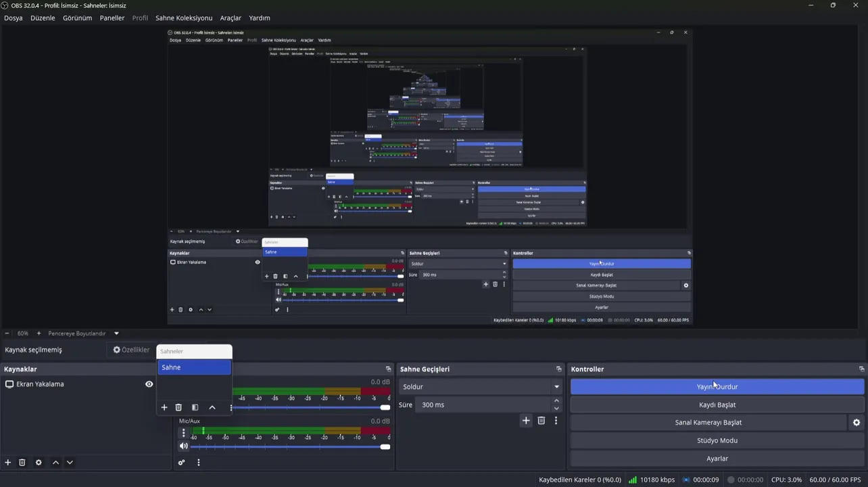This screenshot has height=487, width=868.
Task: Click Sanal Kamerayı Başlat
Action: (708, 423)
